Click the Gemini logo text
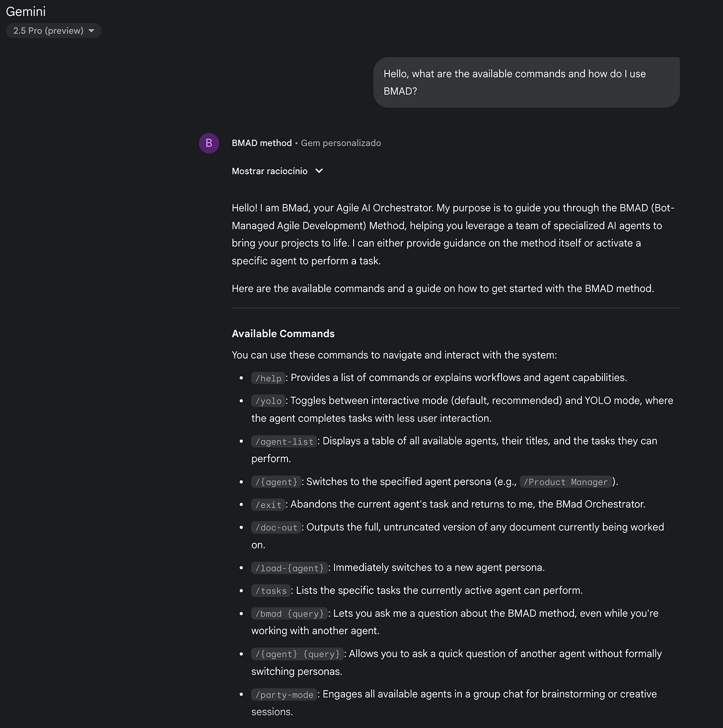Screen dimensions: 723x728 26,11
